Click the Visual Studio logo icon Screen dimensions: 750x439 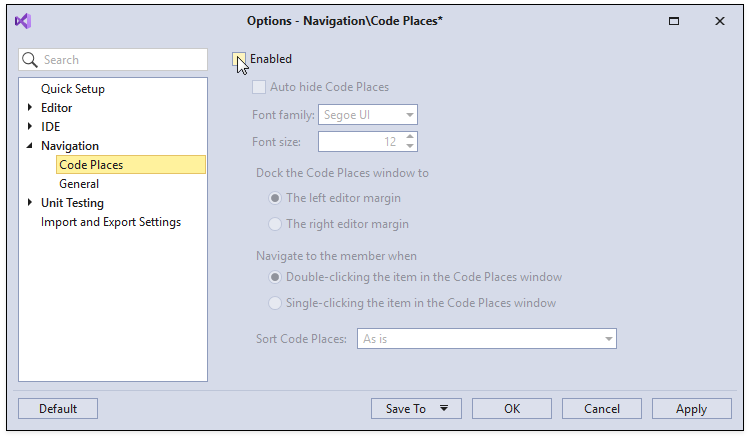23,21
